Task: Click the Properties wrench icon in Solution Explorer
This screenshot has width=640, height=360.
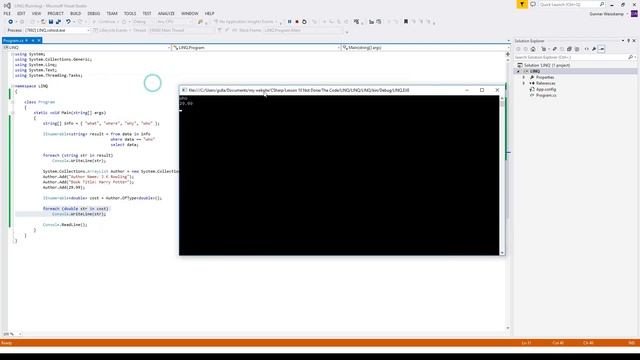Action: pos(594,49)
